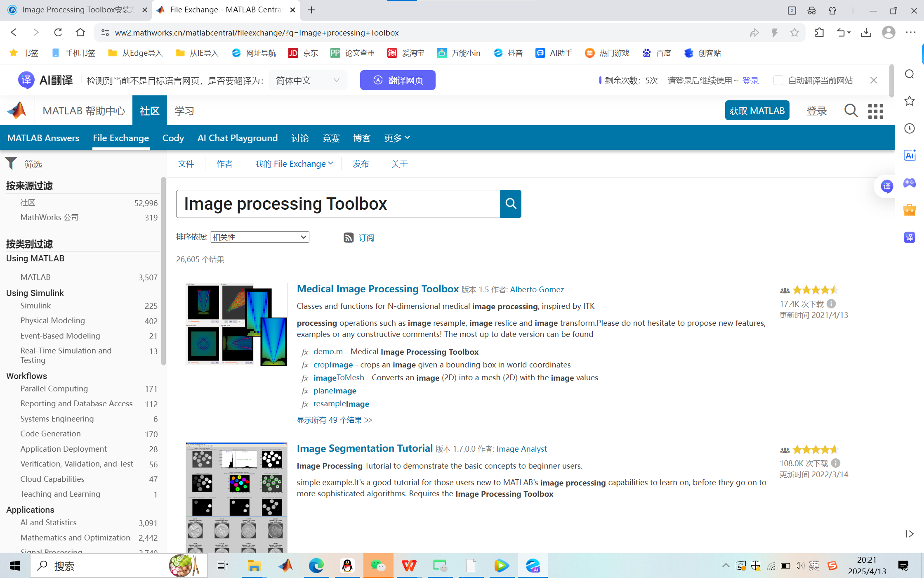Open the 简体中文 language dropdown
The width and height of the screenshot is (924, 578).
pos(308,80)
